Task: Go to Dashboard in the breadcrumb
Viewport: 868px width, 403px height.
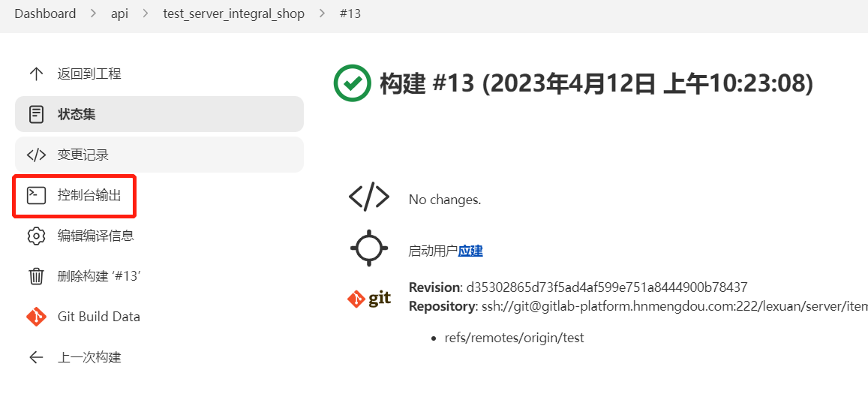Action: pyautogui.click(x=45, y=14)
